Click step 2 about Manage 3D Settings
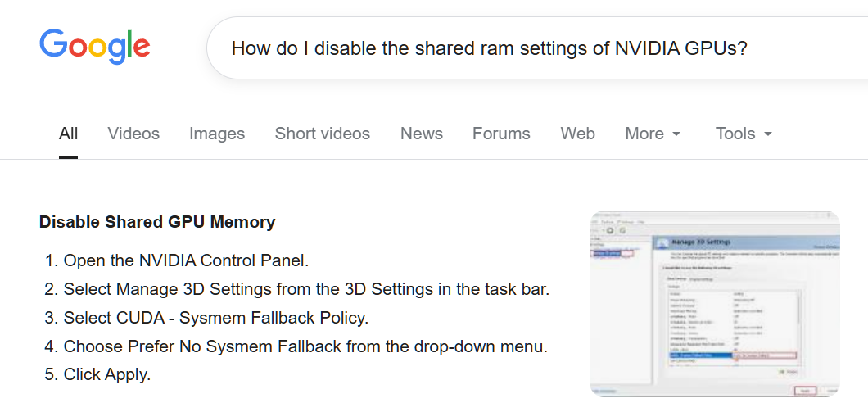Image resolution: width=868 pixels, height=412 pixels. coord(297,289)
